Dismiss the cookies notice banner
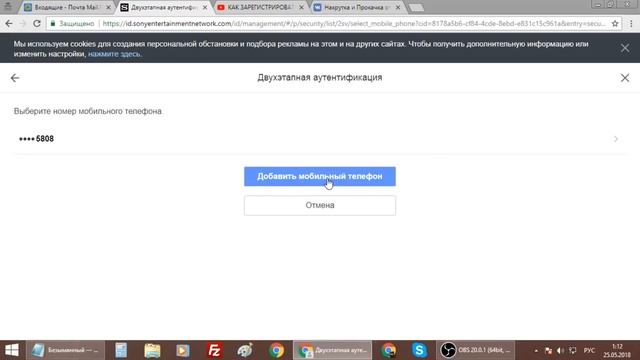The width and height of the screenshot is (640, 360). (x=625, y=48)
